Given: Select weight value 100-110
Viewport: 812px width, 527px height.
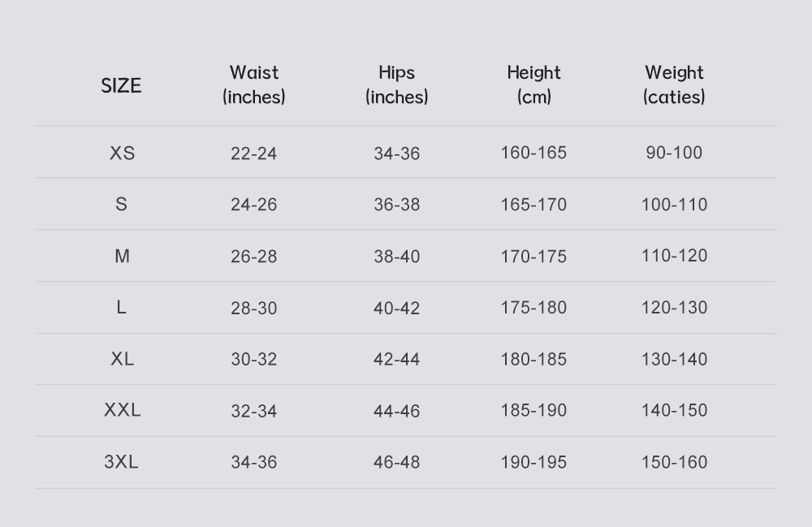Looking at the screenshot, I should (674, 205).
